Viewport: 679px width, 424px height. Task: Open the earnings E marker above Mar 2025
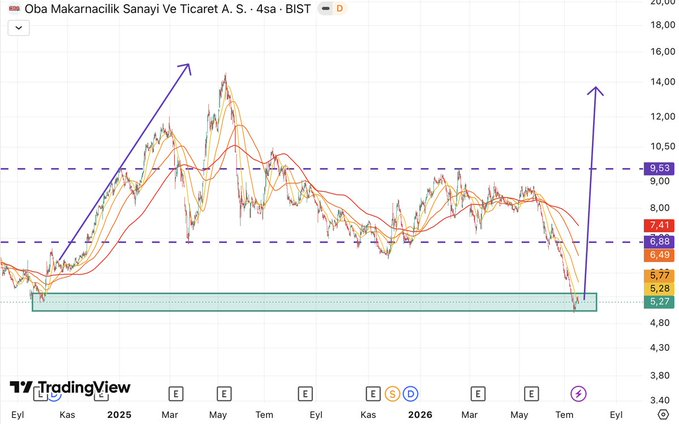coord(176,394)
